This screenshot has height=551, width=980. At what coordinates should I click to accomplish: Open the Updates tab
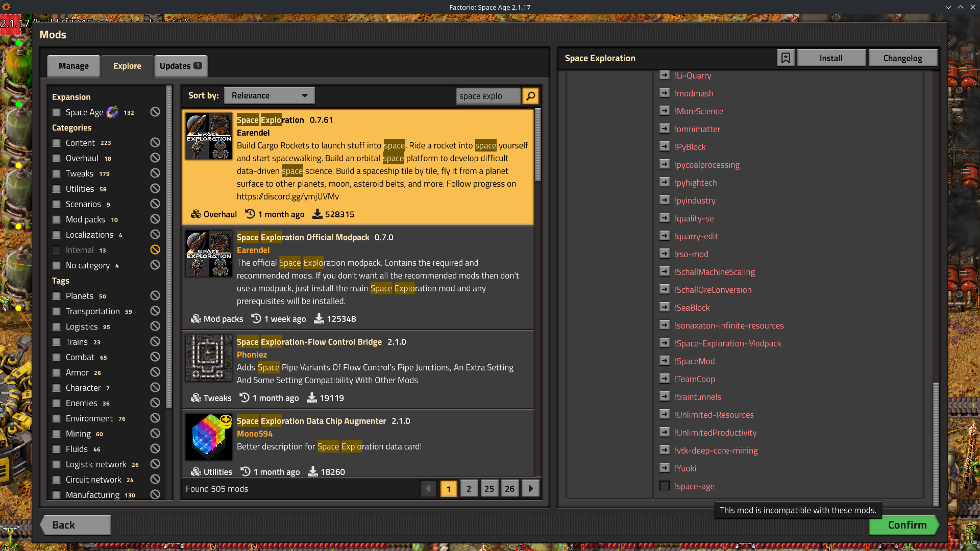tap(181, 66)
